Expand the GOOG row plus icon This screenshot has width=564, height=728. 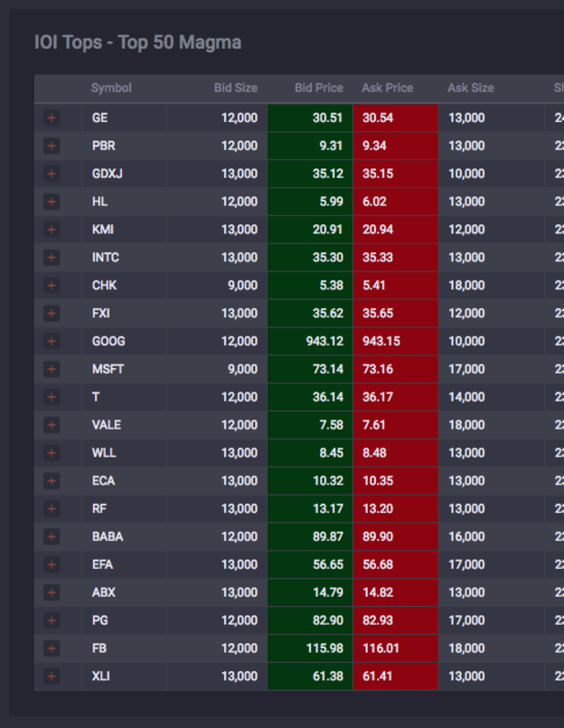tap(52, 341)
